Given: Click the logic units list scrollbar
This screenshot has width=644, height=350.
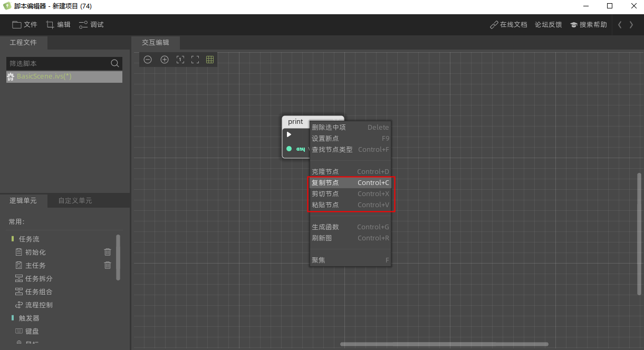Looking at the screenshot, I should click(118, 258).
